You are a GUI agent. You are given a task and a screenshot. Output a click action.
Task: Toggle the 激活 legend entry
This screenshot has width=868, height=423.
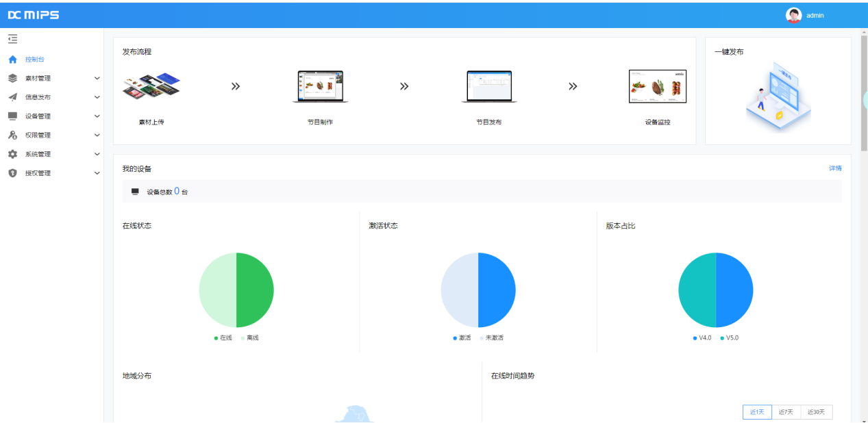tap(462, 338)
